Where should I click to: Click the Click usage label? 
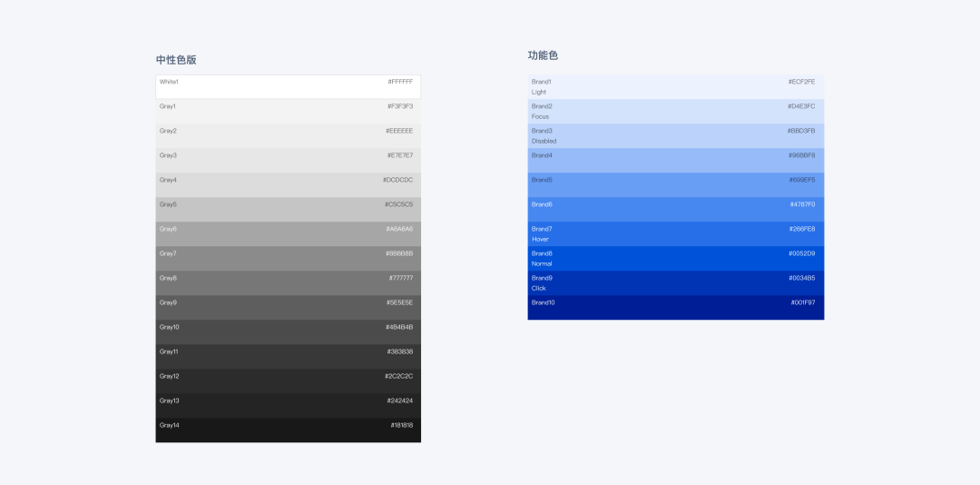pyautogui.click(x=539, y=288)
